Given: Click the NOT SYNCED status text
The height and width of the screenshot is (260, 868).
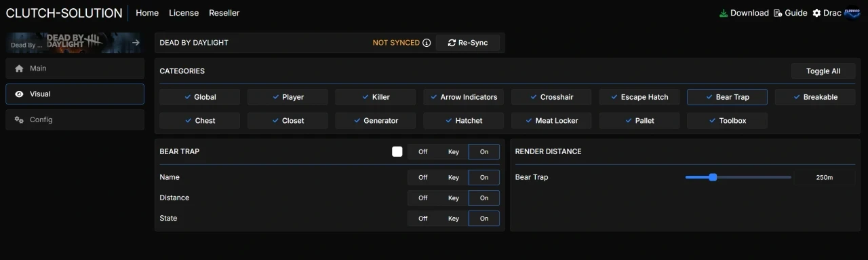Looking at the screenshot, I should pyautogui.click(x=396, y=43).
